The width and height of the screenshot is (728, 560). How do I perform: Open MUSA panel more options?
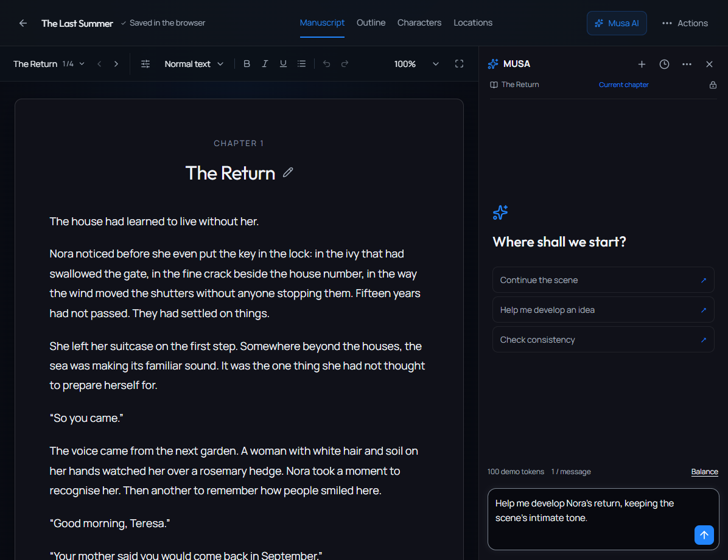[687, 64]
